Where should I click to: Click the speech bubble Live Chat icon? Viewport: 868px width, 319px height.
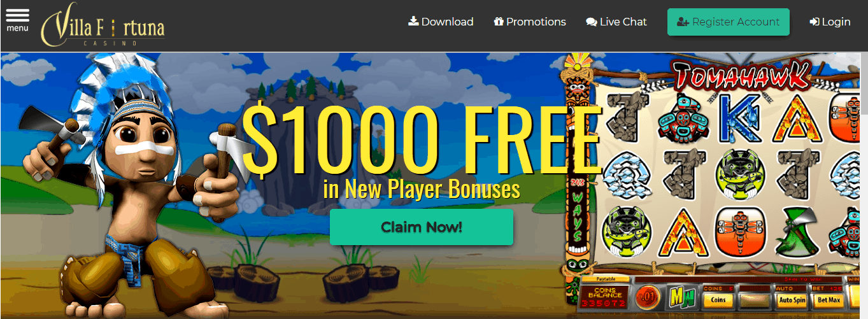point(591,22)
